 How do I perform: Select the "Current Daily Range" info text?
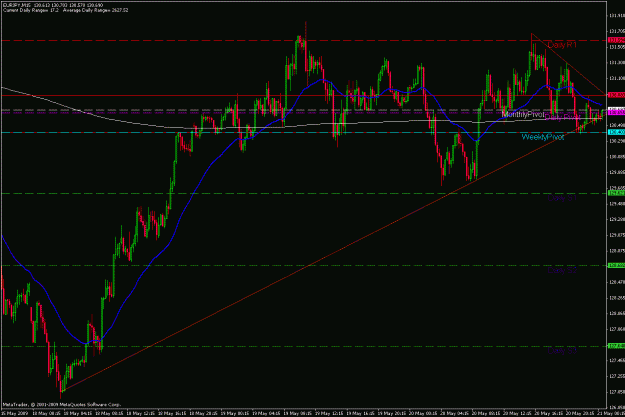pyautogui.click(x=31, y=10)
